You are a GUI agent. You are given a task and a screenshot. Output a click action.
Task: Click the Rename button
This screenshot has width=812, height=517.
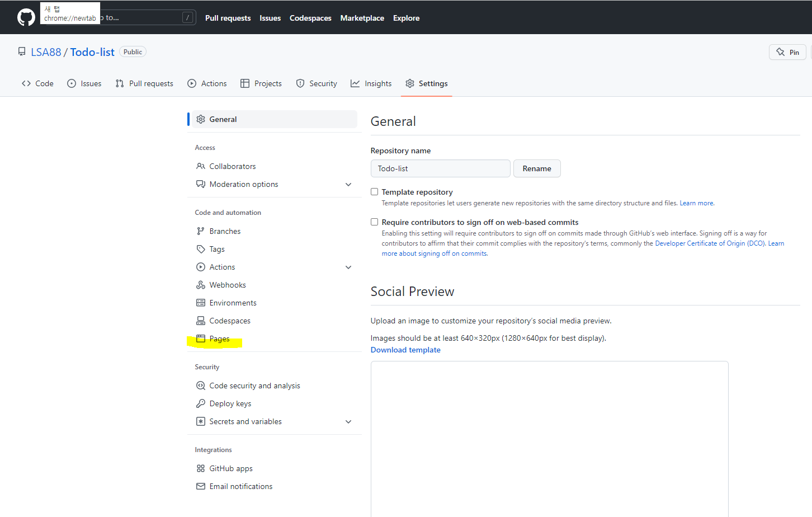click(537, 168)
